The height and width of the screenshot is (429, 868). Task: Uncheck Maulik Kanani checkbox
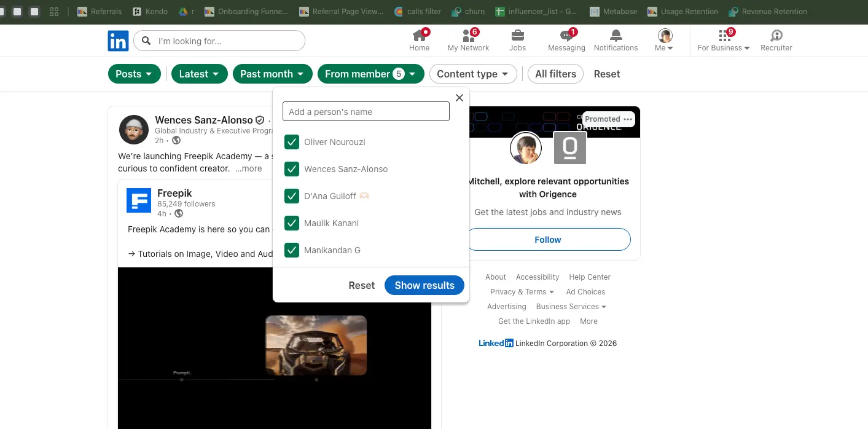click(292, 223)
